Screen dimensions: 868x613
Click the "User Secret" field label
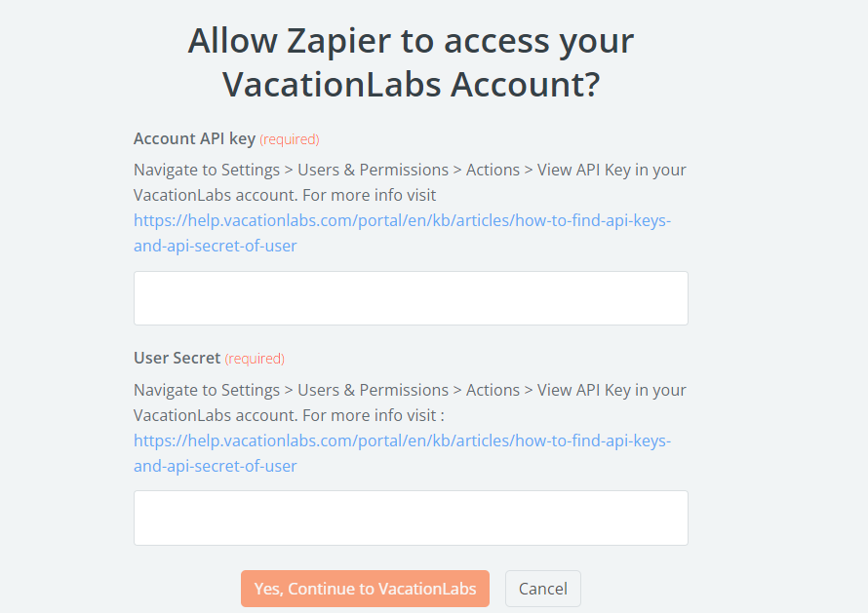click(178, 358)
